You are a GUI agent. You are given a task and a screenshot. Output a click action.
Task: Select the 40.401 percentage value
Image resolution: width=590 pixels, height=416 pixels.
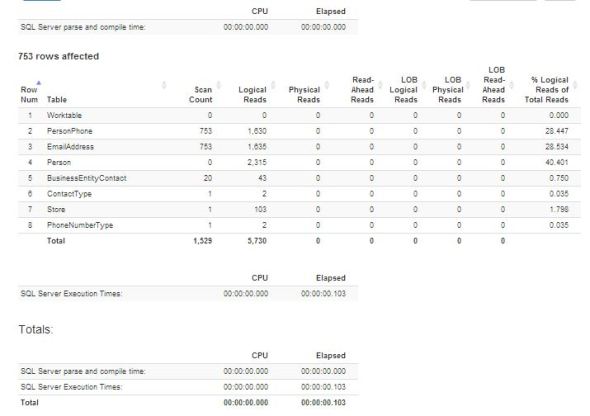coord(557,162)
